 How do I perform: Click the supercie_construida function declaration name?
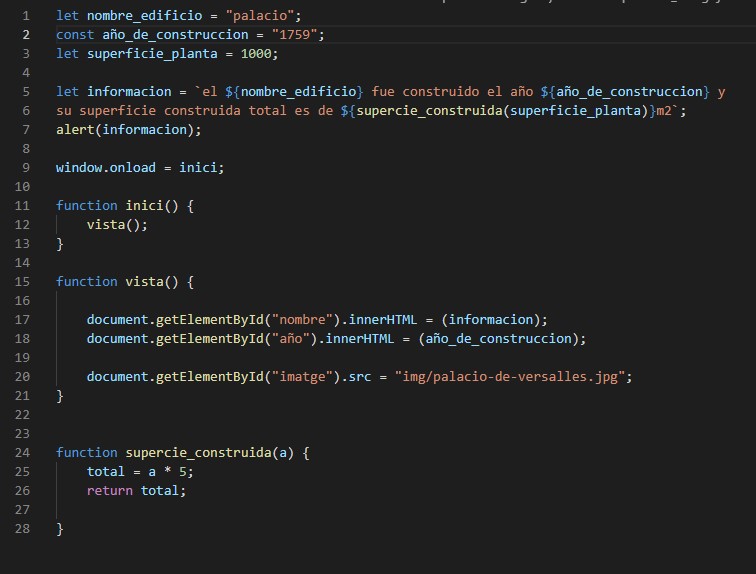click(x=198, y=453)
